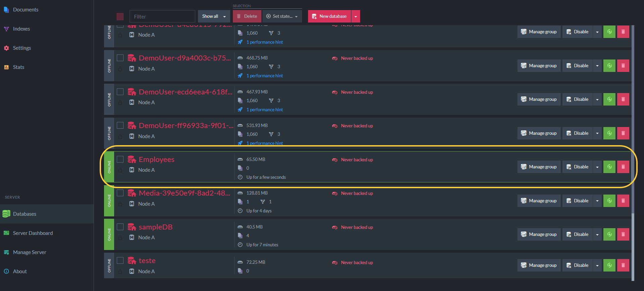
Task: Check the DemoUser-d9a4003c database checkbox
Action: pyautogui.click(x=120, y=58)
